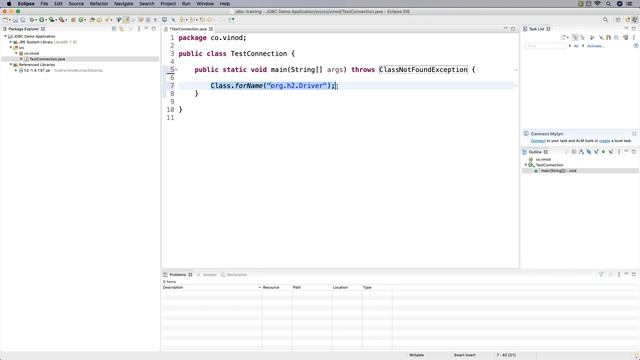Collapse the Referenced Libraries node
Screen dimensions: 640x360
click(x=11, y=64)
